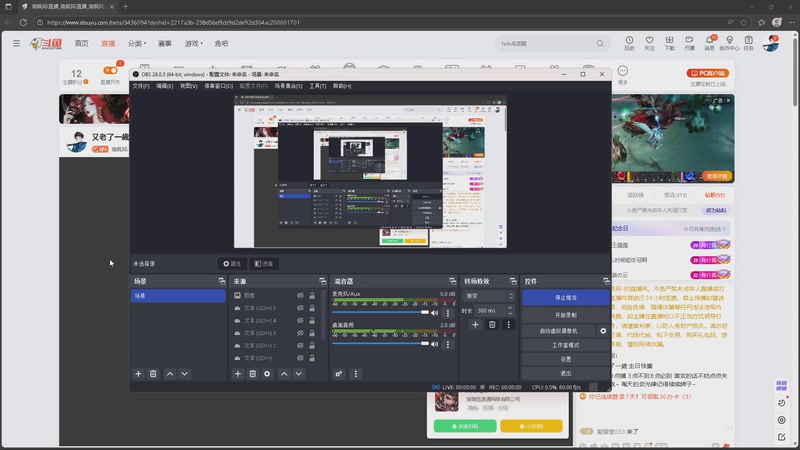Viewport: 800px width, 450px height.
Task: Open mixer panel three-dot menu at bottom
Action: point(356,374)
